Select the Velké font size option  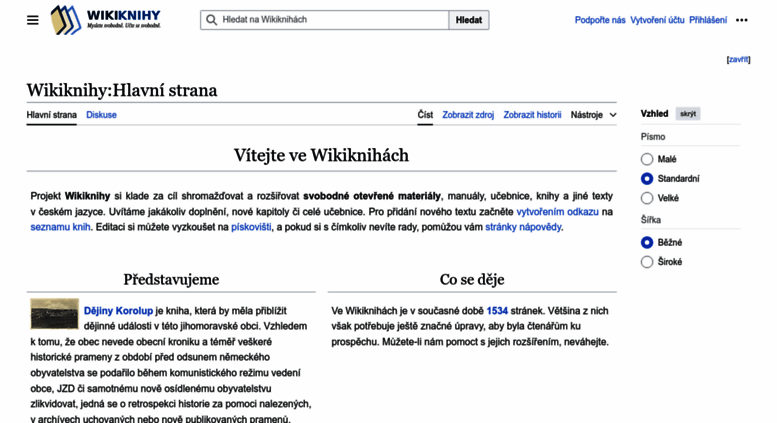[x=647, y=198]
